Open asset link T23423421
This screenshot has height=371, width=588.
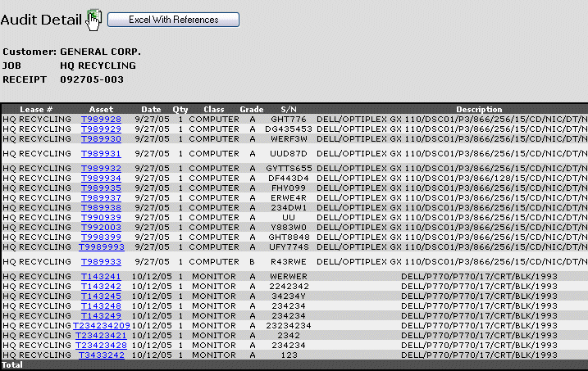pos(101,336)
